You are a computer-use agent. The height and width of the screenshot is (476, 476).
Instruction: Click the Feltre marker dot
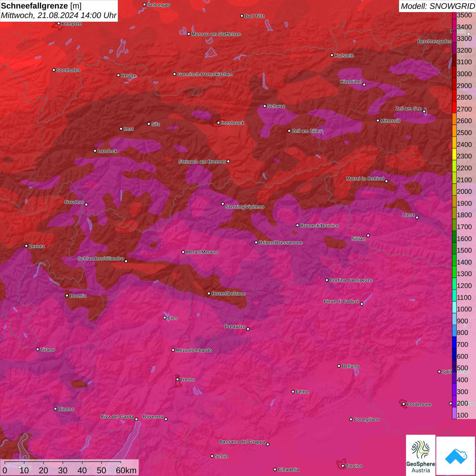293,392
